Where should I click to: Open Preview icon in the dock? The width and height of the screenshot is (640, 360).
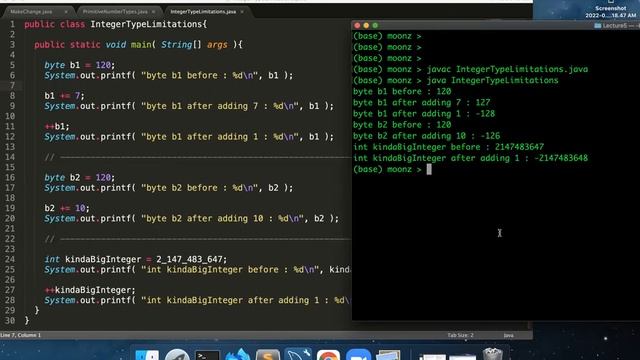tap(388, 355)
